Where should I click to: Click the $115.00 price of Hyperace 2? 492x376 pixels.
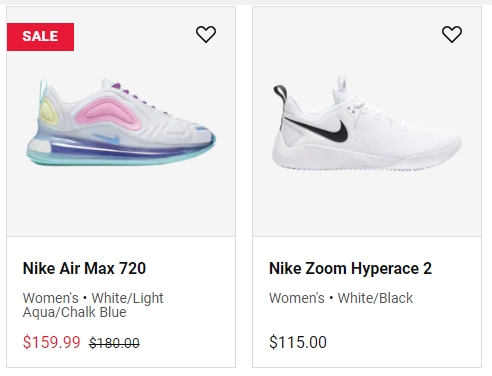click(298, 342)
